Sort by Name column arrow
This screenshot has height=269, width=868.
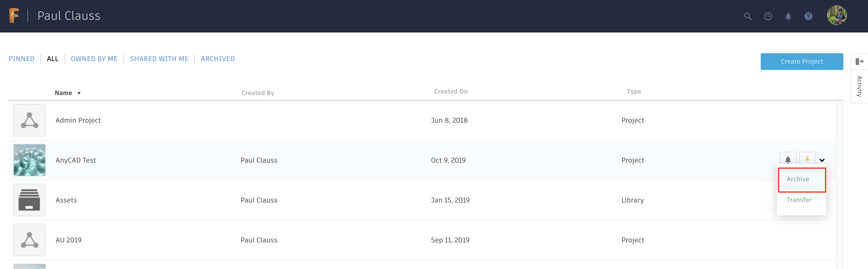79,93
